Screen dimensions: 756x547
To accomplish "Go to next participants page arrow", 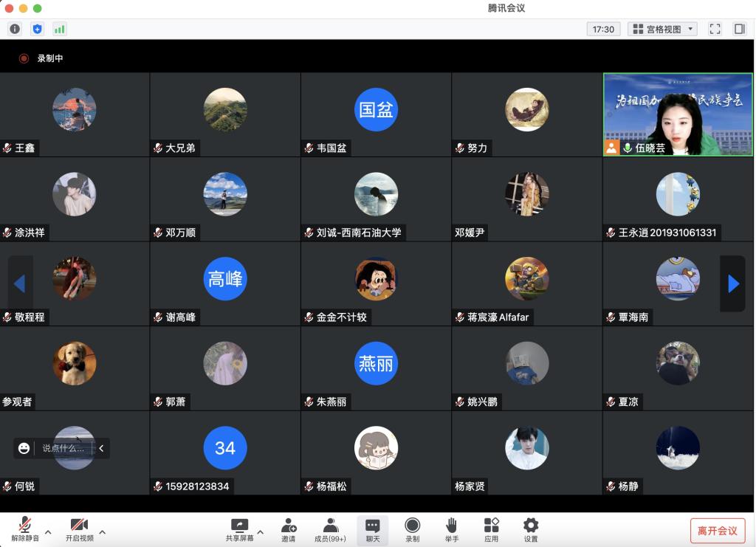I will click(732, 283).
